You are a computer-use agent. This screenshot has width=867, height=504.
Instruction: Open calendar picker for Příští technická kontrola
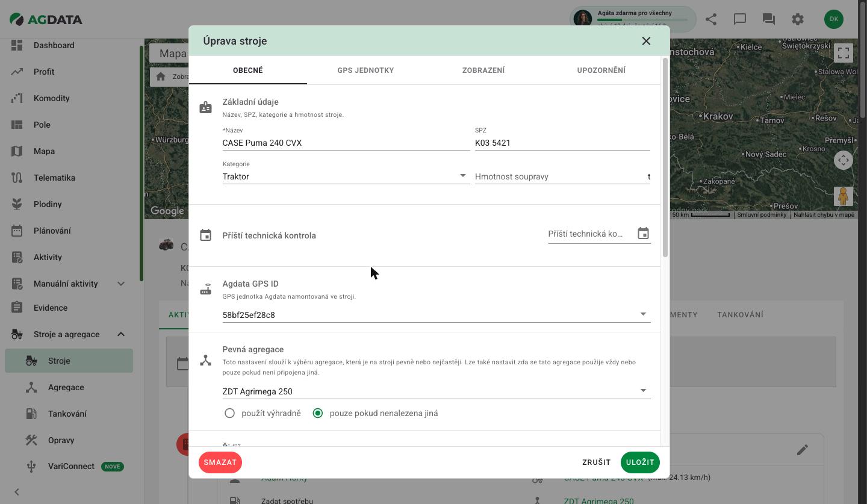643,234
